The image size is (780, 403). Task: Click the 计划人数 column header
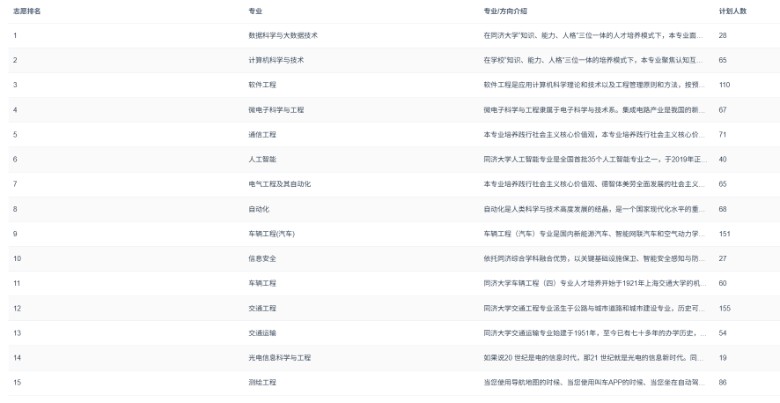pos(733,10)
